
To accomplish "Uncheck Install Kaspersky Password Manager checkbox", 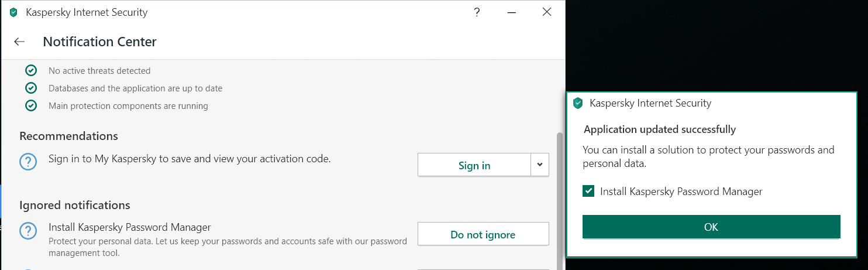I will coord(589,192).
